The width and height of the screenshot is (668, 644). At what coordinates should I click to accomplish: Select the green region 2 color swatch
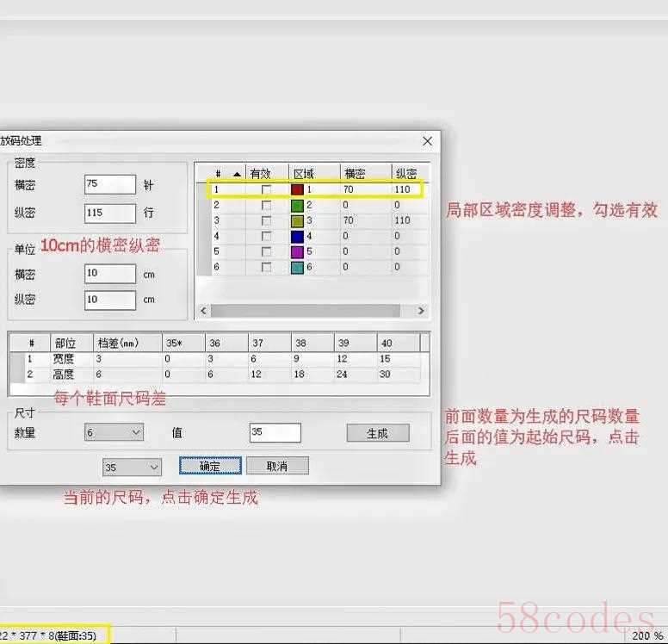pyautogui.click(x=298, y=206)
